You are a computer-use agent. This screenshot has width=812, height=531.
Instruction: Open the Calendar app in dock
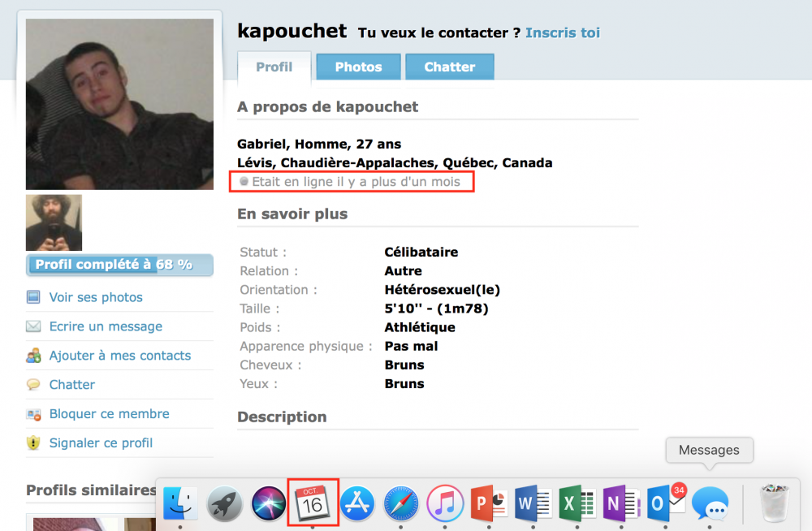tap(313, 503)
